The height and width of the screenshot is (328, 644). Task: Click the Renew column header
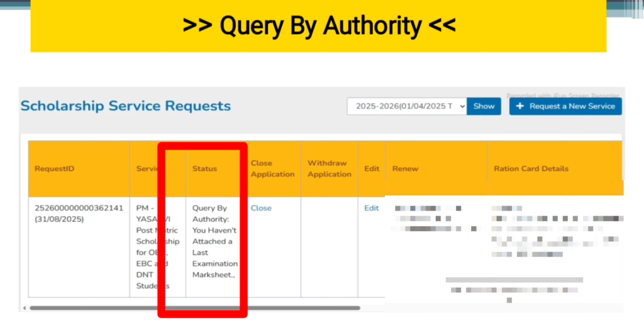tap(405, 168)
